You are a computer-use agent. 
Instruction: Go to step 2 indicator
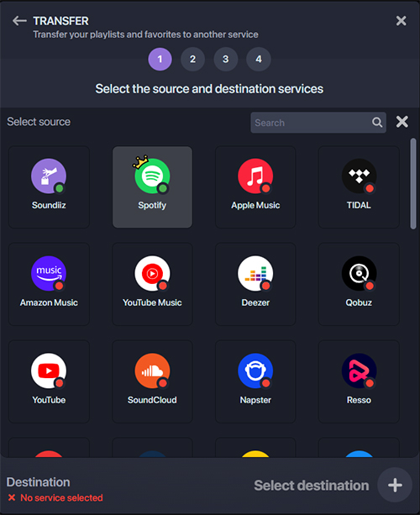pyautogui.click(x=192, y=59)
